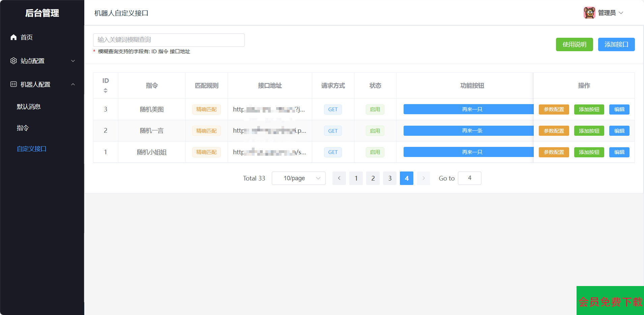Viewport: 644px width, 315px height.
Task: Click the green 使用说明 button
Action: click(574, 44)
